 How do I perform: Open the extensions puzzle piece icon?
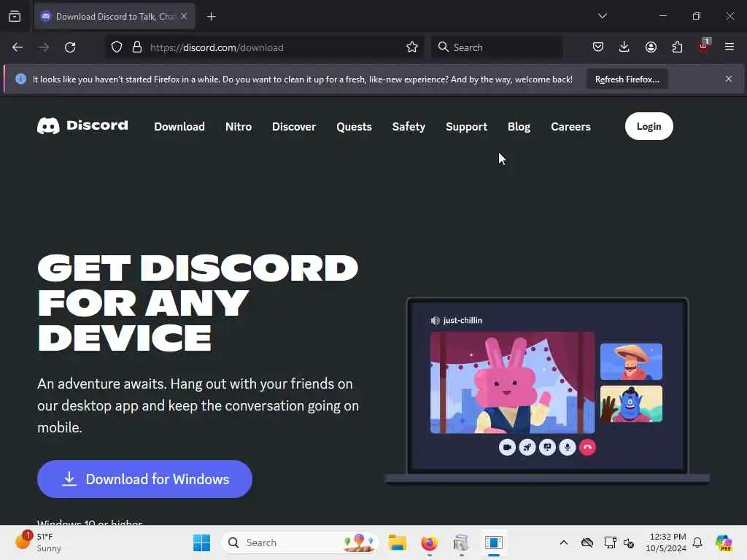click(677, 47)
